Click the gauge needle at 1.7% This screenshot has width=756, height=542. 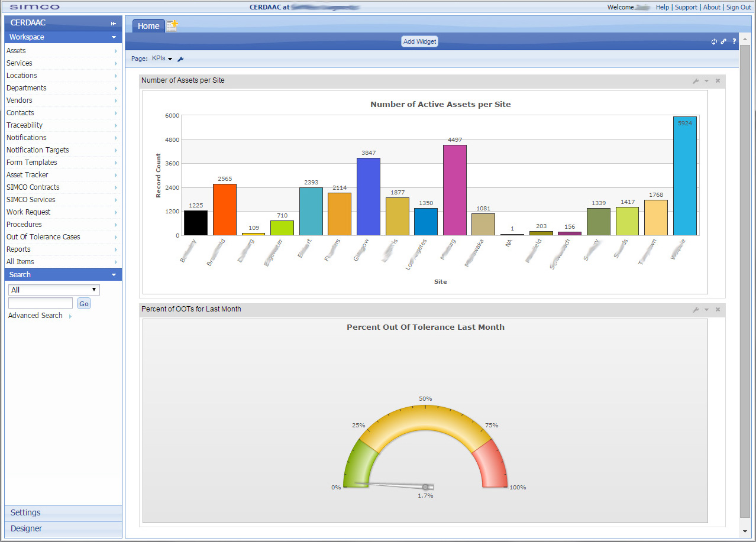click(x=394, y=485)
